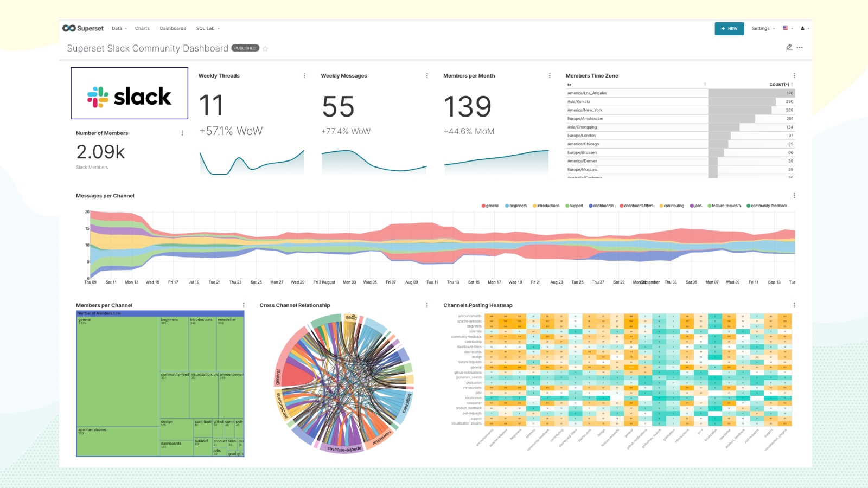The width and height of the screenshot is (868, 488).
Task: Sort table by COUNT(*) column header
Action: [x=779, y=85]
